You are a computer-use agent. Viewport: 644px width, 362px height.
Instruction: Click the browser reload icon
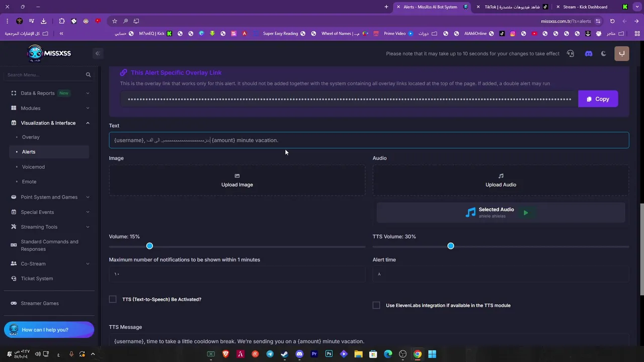click(612, 21)
